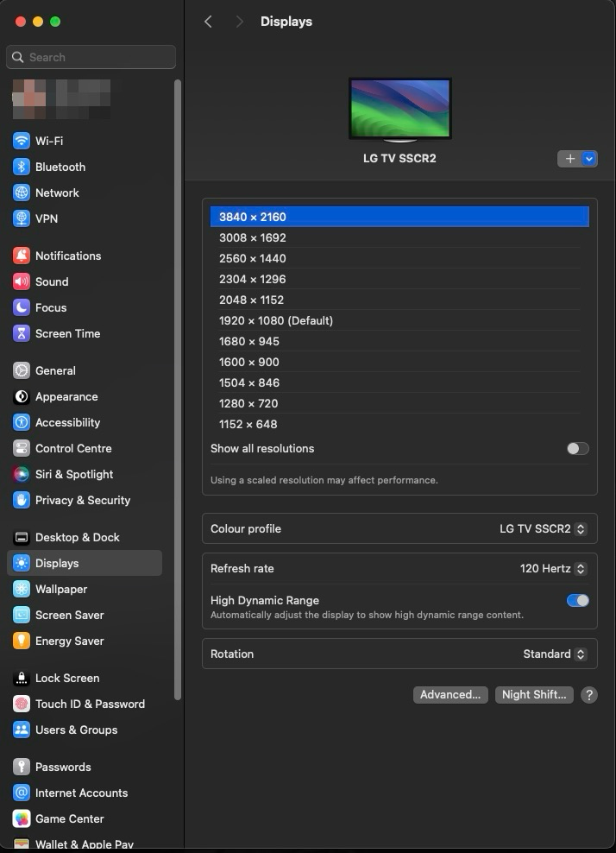
Task: Click Touch ID fingerprint icon
Action: point(22,704)
